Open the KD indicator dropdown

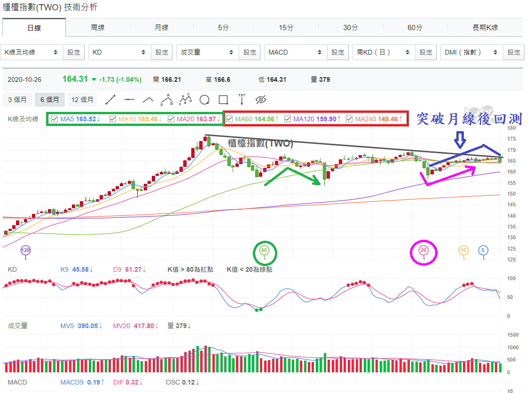119,52
